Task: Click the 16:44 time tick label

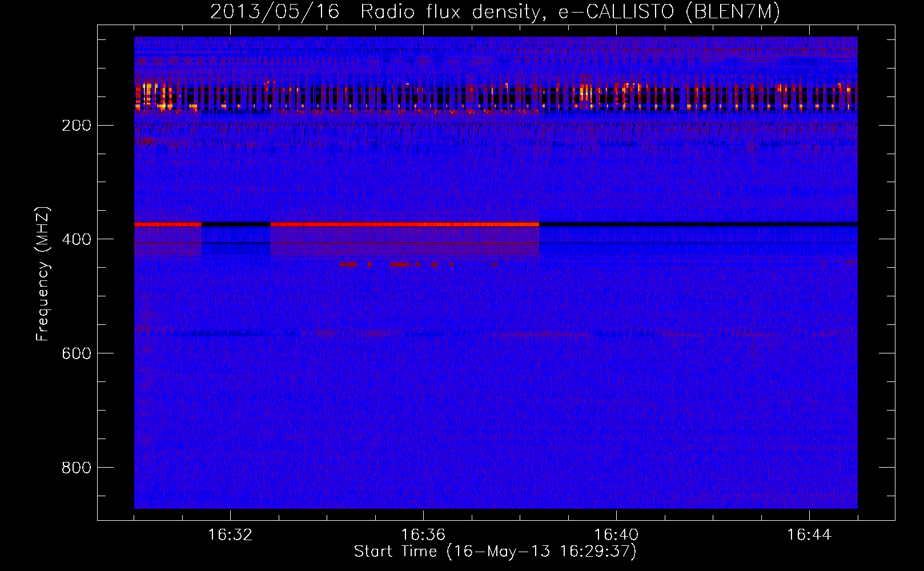Action: (x=809, y=535)
